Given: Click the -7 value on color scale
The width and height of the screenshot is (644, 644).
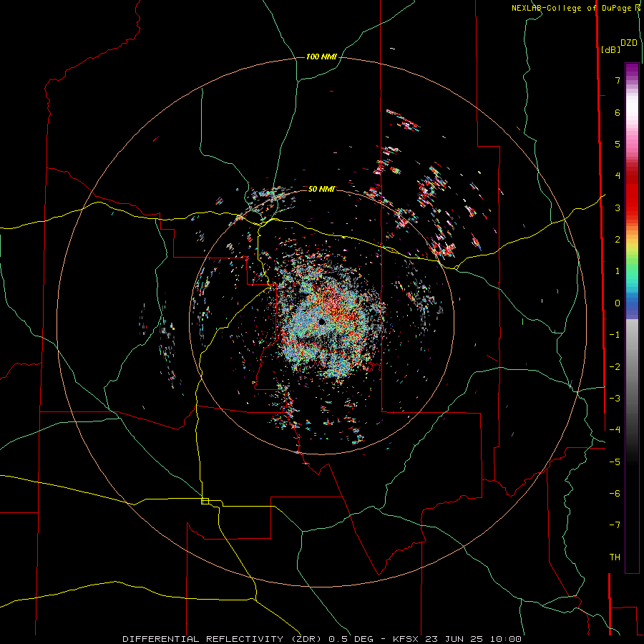Looking at the screenshot, I should (615, 525).
